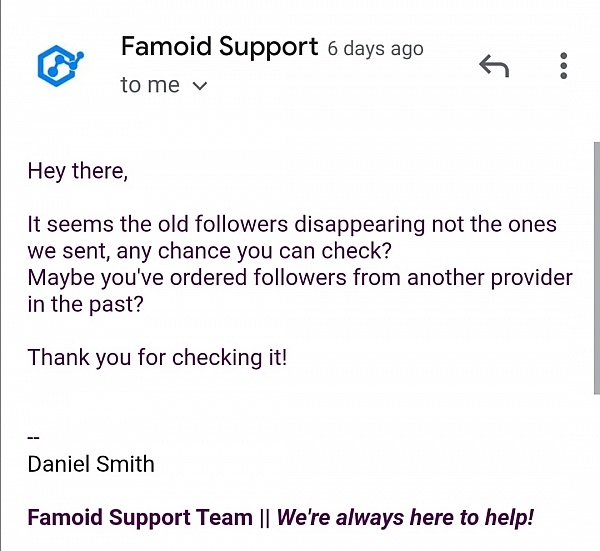The height and width of the screenshot is (551, 600).
Task: Expand recipient details chevron next to "to me"
Action: (199, 86)
